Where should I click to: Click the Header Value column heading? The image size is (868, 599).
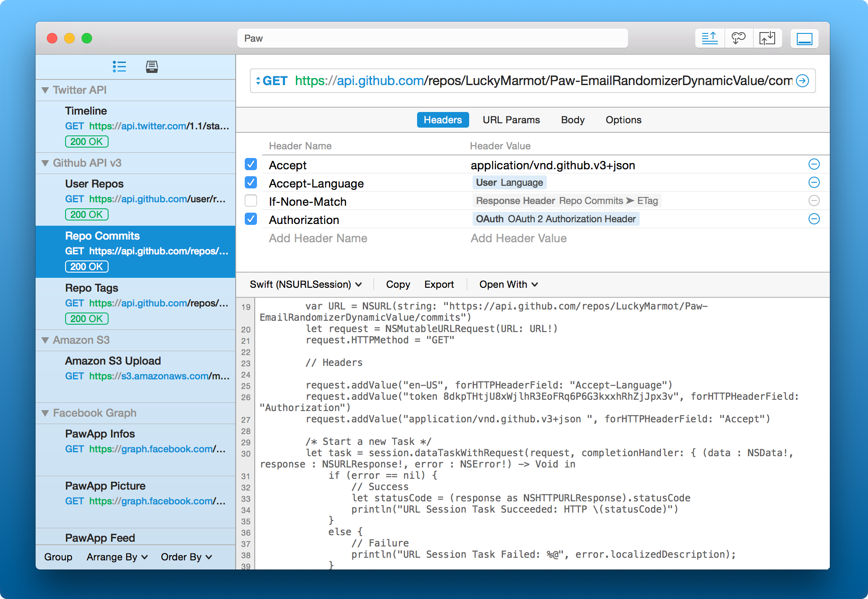point(500,146)
